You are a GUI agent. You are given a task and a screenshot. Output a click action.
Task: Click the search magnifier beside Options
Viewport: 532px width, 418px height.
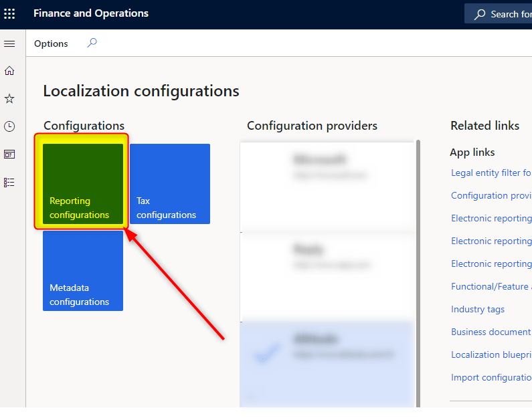click(x=92, y=43)
